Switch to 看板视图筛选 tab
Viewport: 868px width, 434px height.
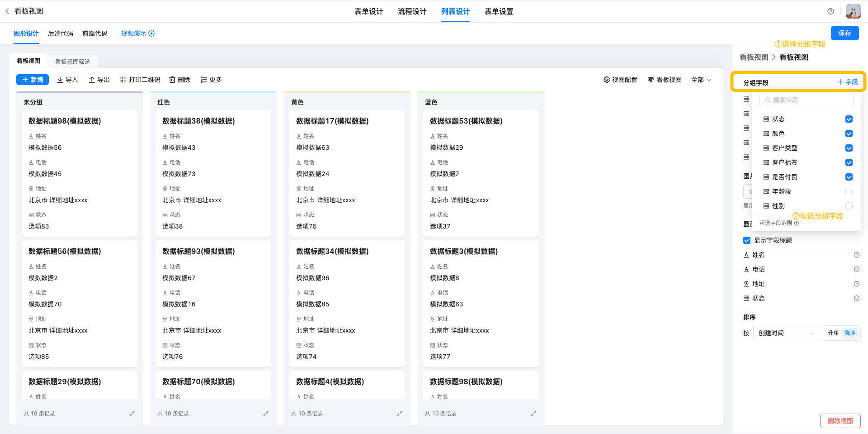[73, 62]
